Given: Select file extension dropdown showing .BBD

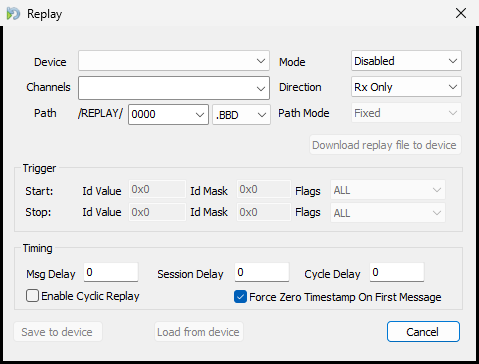Looking at the screenshot, I should 241,115.
